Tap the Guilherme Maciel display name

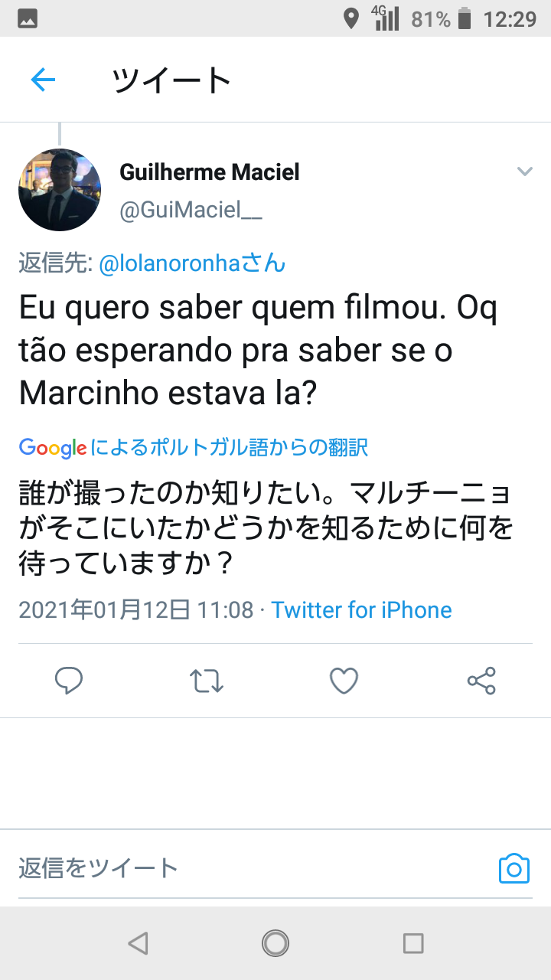(210, 172)
